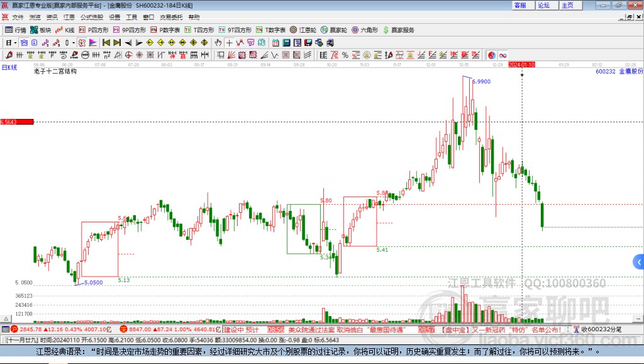Open the 六角形 hexagon tool
The width and height of the screenshot is (644, 364).
[365, 30]
